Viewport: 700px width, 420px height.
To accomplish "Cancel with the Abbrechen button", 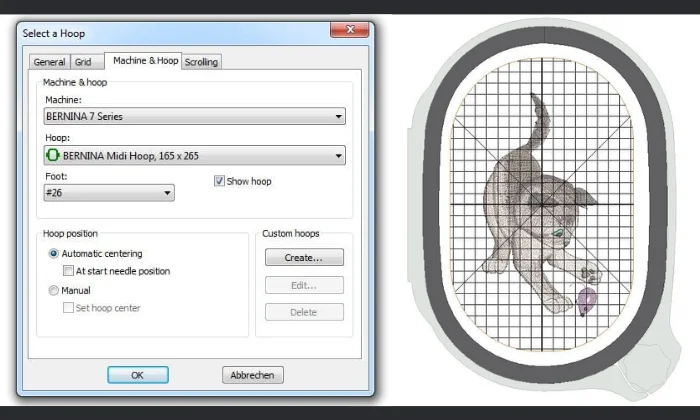I will (253, 375).
